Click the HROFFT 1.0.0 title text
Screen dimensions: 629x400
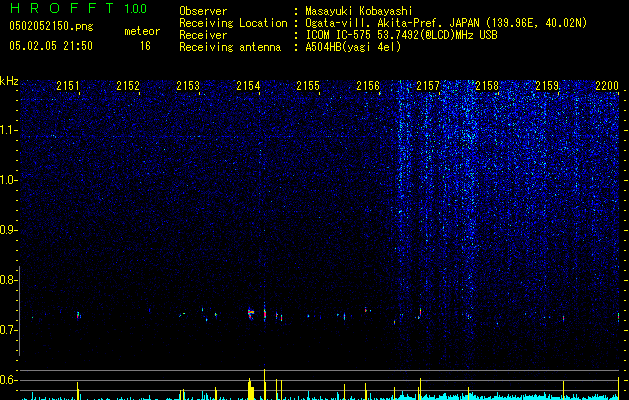(78, 8)
